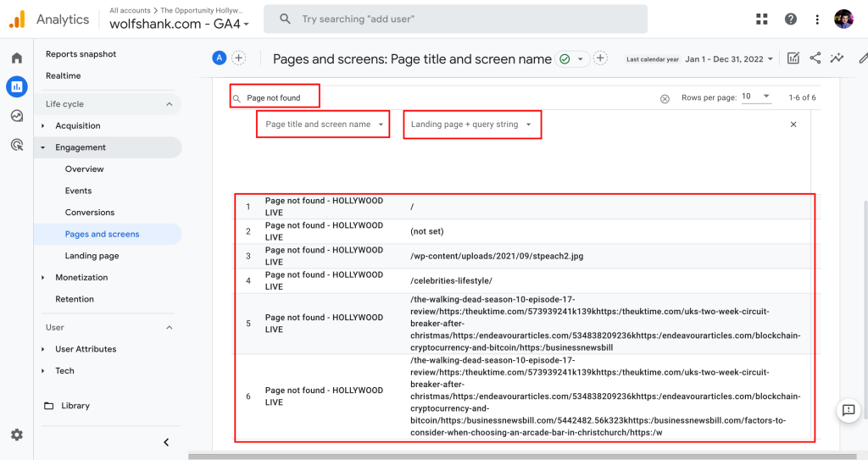The height and width of the screenshot is (460, 868).
Task: Open the Library link
Action: coord(75,406)
